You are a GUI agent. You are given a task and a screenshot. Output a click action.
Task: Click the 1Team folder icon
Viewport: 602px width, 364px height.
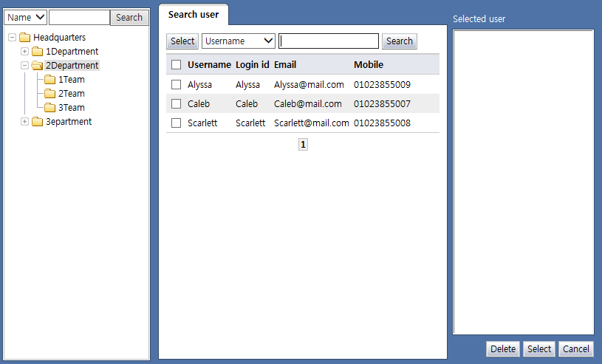click(49, 80)
